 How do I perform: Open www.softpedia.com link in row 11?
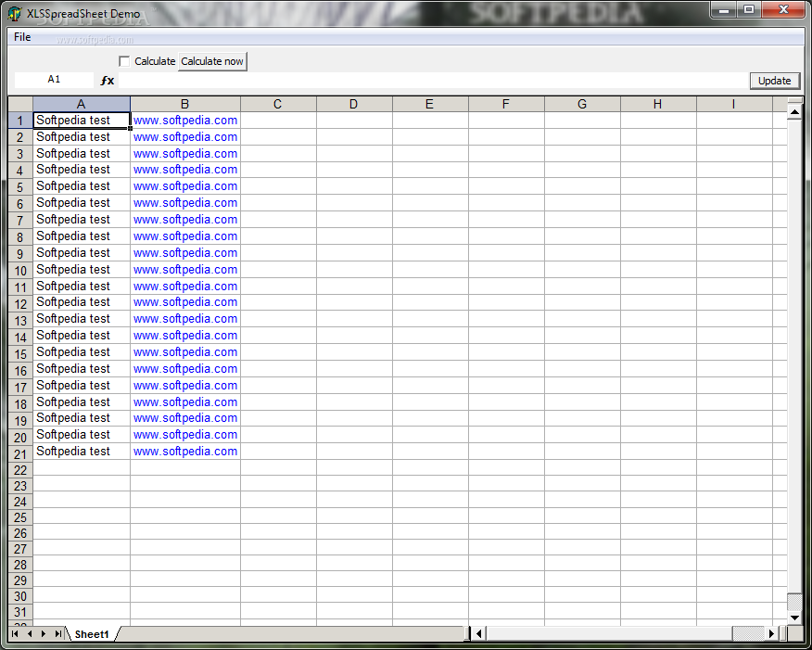pyautogui.click(x=185, y=286)
